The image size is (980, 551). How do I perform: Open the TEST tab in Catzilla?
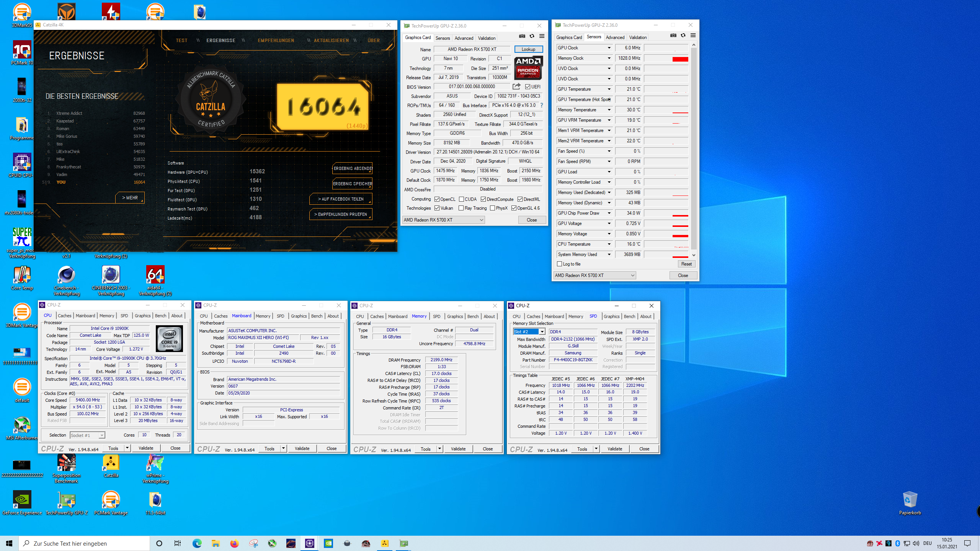(x=181, y=41)
